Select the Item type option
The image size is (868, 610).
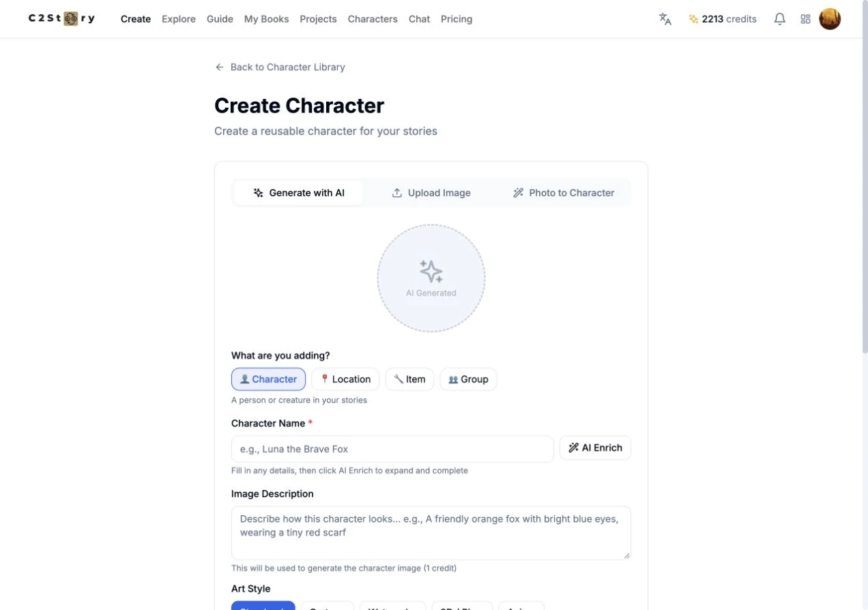pyautogui.click(x=409, y=379)
